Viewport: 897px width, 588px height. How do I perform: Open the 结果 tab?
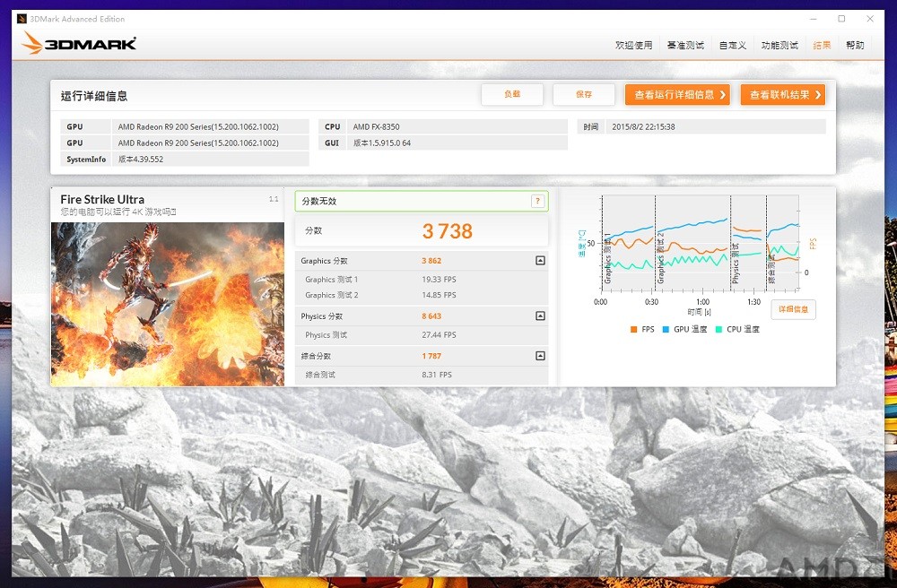[822, 45]
